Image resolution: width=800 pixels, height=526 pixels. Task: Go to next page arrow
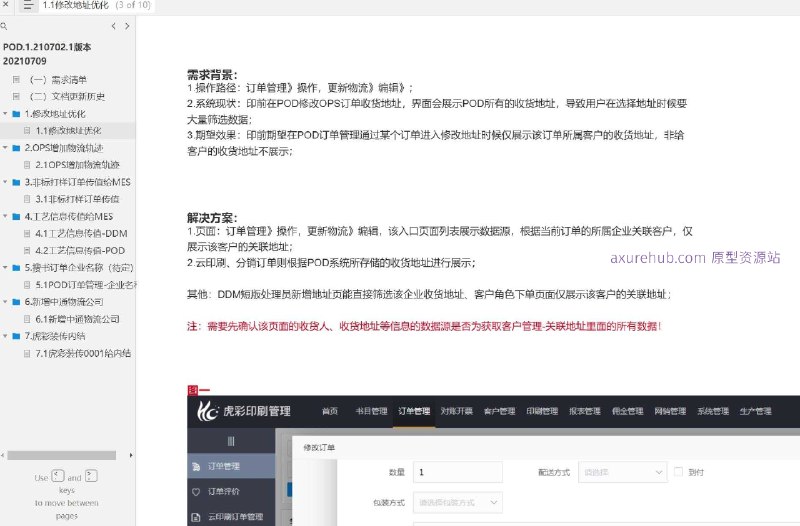click(127, 26)
